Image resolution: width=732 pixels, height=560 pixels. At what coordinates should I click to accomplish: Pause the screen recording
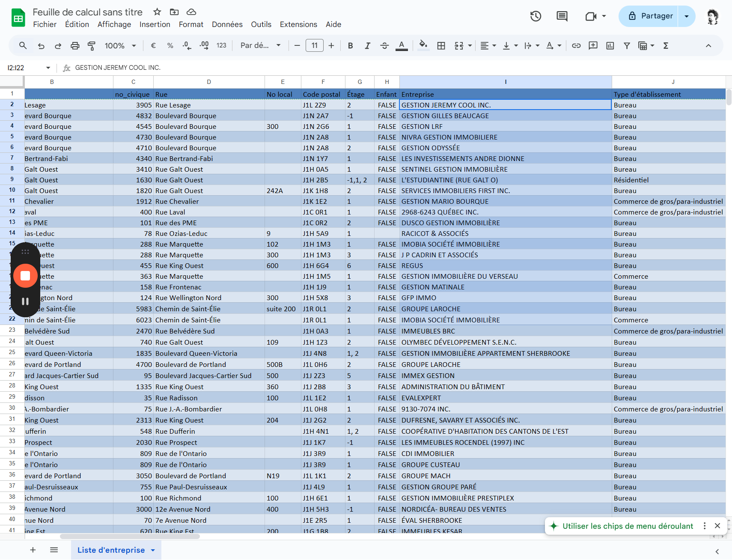click(25, 301)
